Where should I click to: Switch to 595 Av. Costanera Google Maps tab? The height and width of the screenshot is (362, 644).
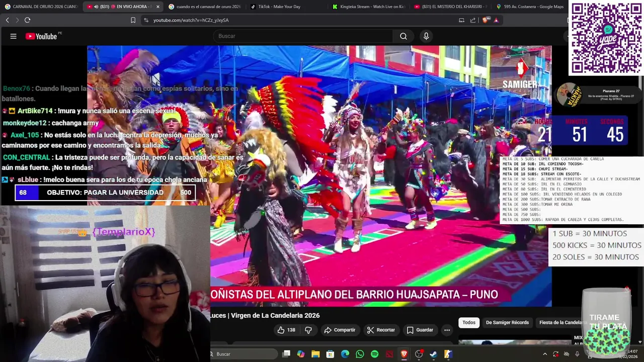pos(530,7)
